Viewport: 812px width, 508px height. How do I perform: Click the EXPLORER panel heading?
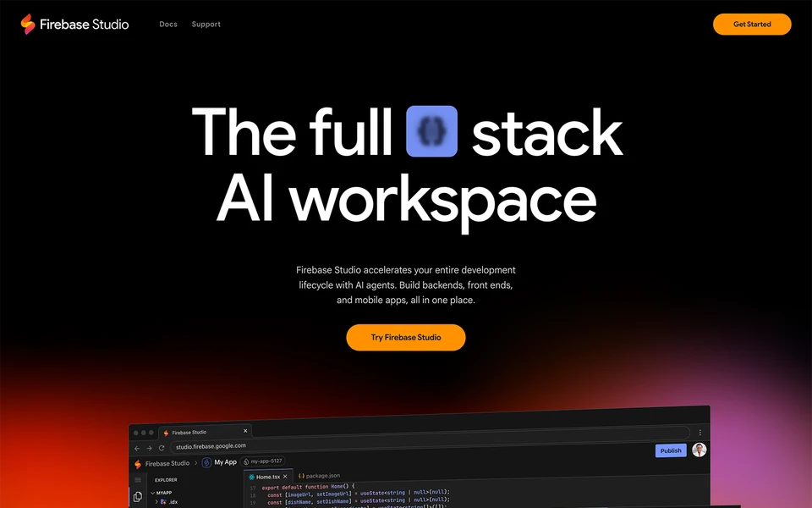pos(166,480)
